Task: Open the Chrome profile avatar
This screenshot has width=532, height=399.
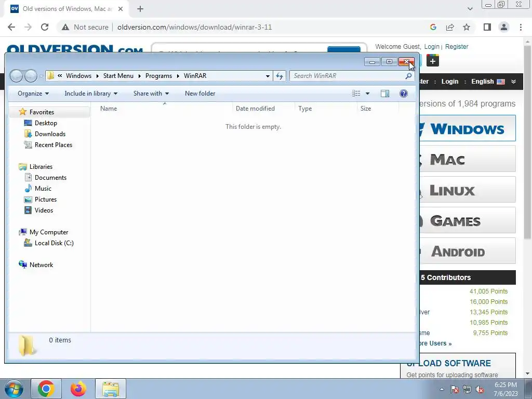Action: [504, 27]
